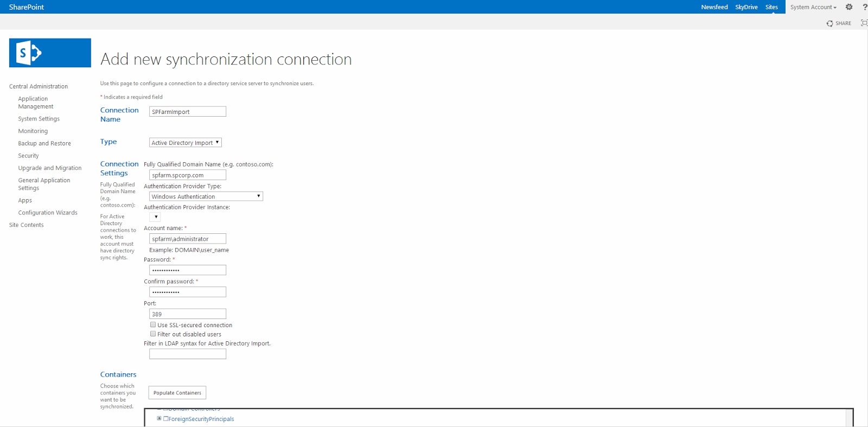Share this site using SHARE
Screen dimensions: 868x427
click(x=839, y=23)
